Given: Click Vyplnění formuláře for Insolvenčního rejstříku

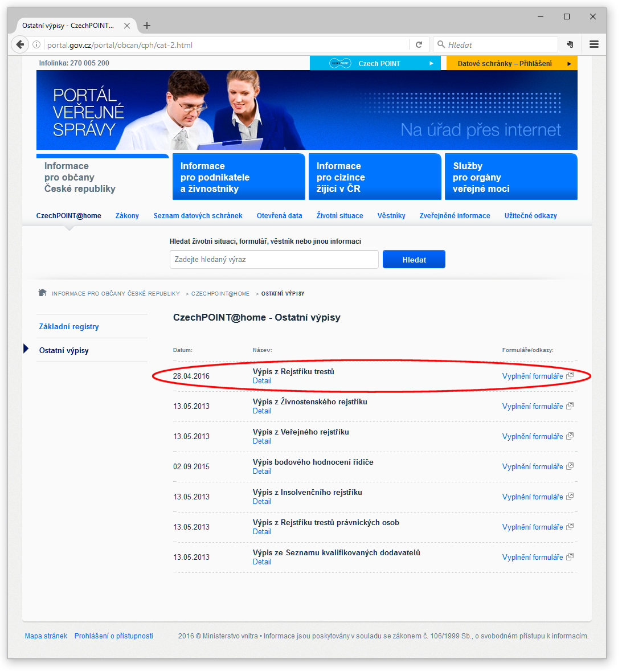Looking at the screenshot, I should [x=533, y=497].
